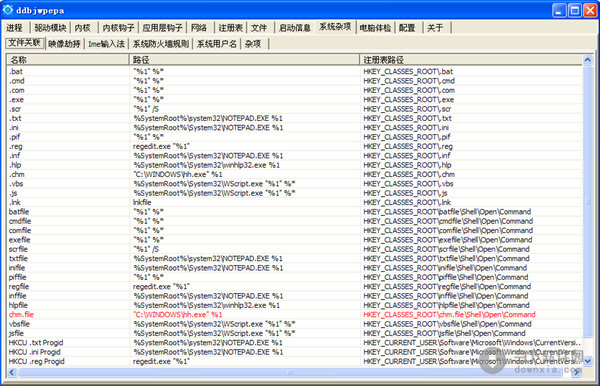Select the .lnk row
Image resolution: width=600 pixels, height=386 pixels.
tap(295, 202)
